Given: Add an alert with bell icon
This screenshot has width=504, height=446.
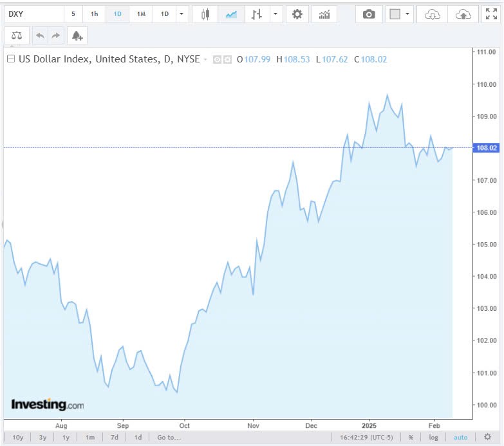Looking at the screenshot, I should click(x=77, y=35).
